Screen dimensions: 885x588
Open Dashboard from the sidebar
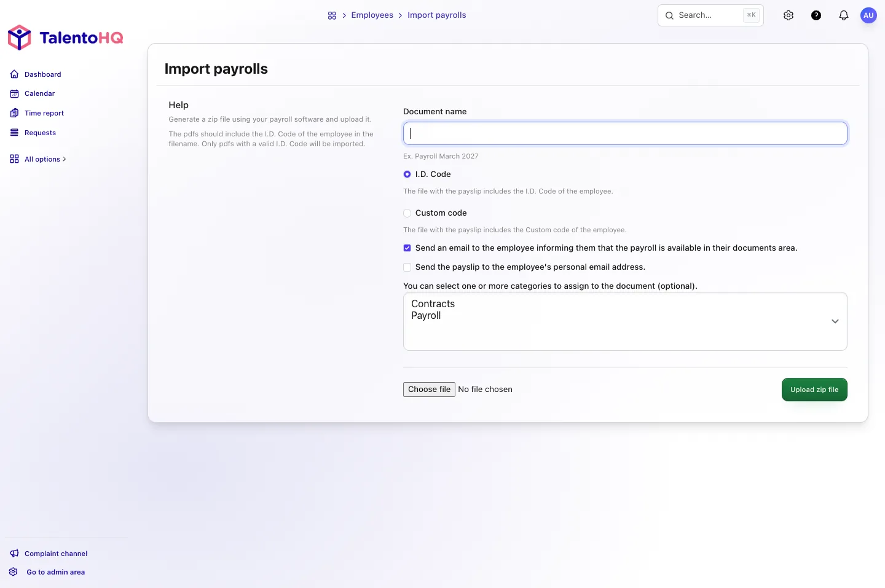tap(42, 74)
